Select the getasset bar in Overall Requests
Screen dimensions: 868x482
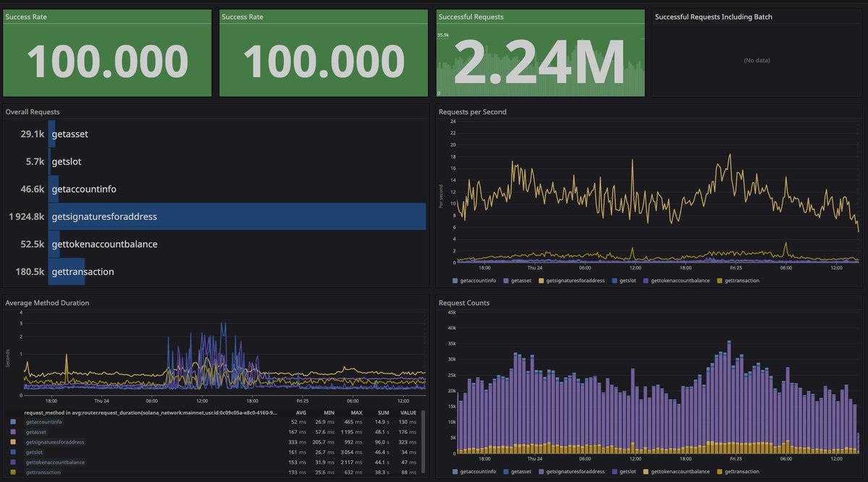(52, 134)
